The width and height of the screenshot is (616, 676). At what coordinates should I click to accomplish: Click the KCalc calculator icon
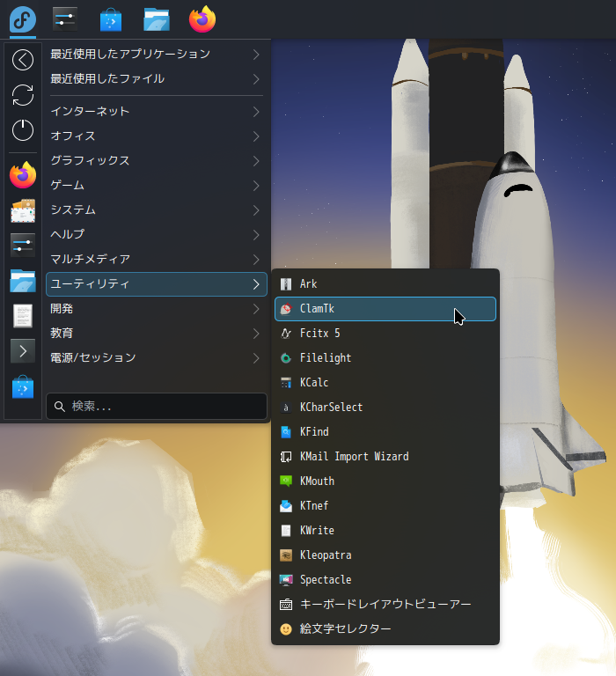point(286,382)
